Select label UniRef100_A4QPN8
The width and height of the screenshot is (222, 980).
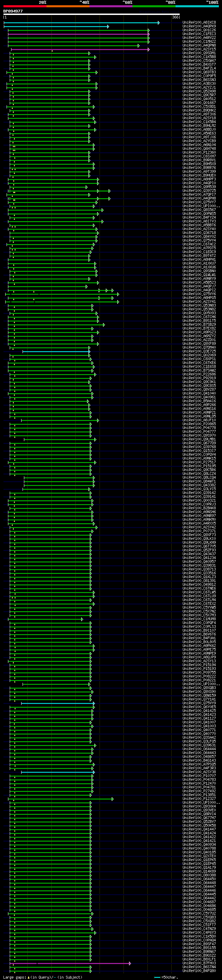click(x=199, y=45)
